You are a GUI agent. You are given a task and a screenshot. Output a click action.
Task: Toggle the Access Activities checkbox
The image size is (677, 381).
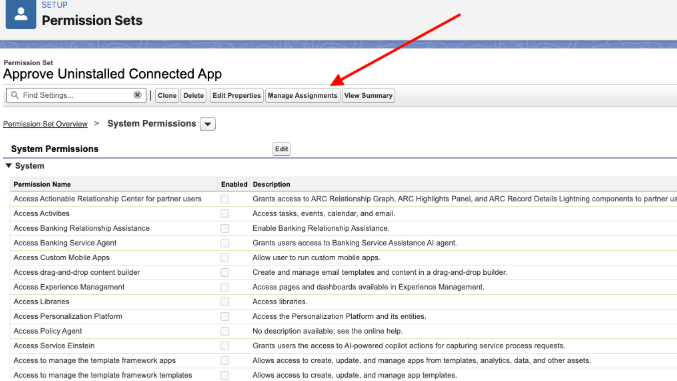tap(225, 213)
